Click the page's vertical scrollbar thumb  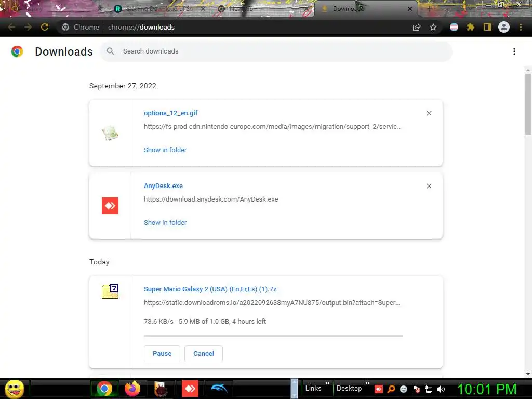pyautogui.click(x=528, y=104)
